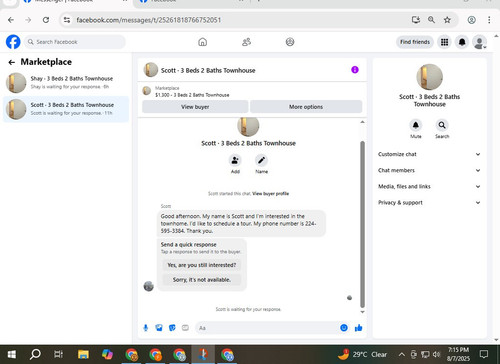Open the Facebook menu grid icon
500x364 pixels.
point(444,42)
